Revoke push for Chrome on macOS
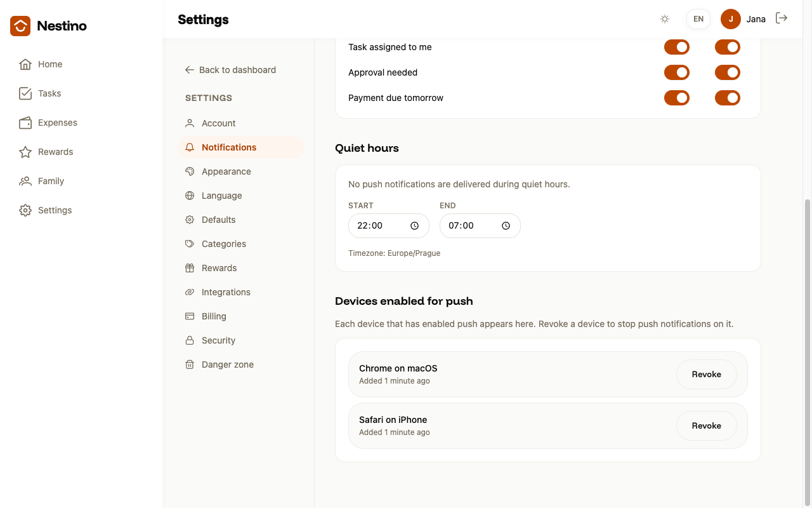The width and height of the screenshot is (812, 508). coord(707,374)
